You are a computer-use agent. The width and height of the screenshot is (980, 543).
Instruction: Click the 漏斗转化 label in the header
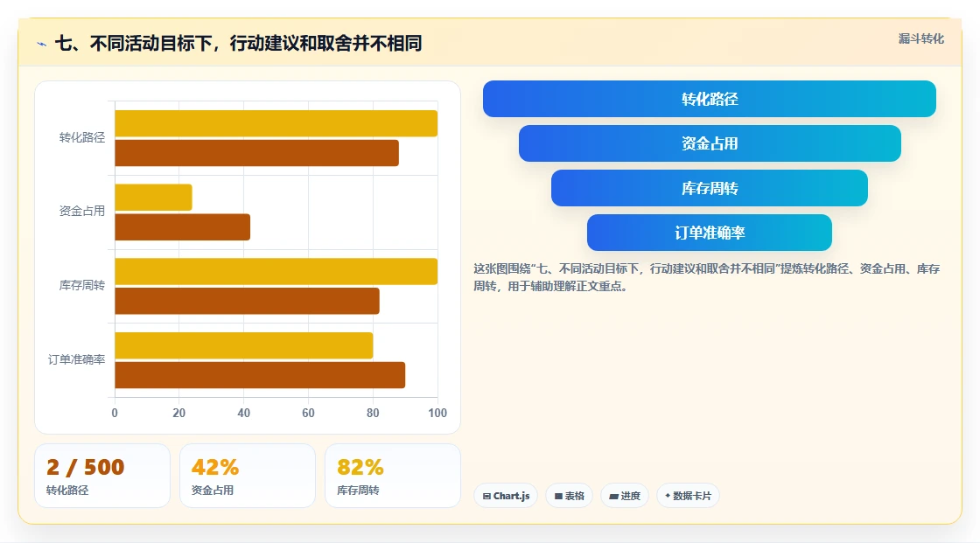click(x=920, y=38)
